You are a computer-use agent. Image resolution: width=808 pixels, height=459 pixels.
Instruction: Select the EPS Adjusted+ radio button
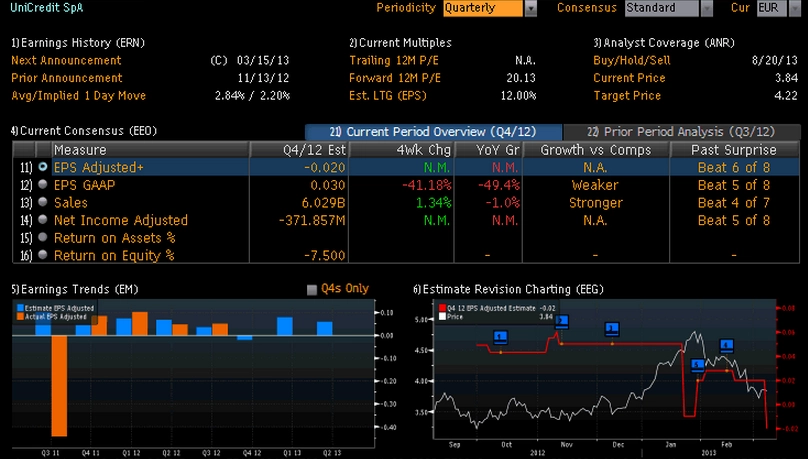tap(43, 167)
